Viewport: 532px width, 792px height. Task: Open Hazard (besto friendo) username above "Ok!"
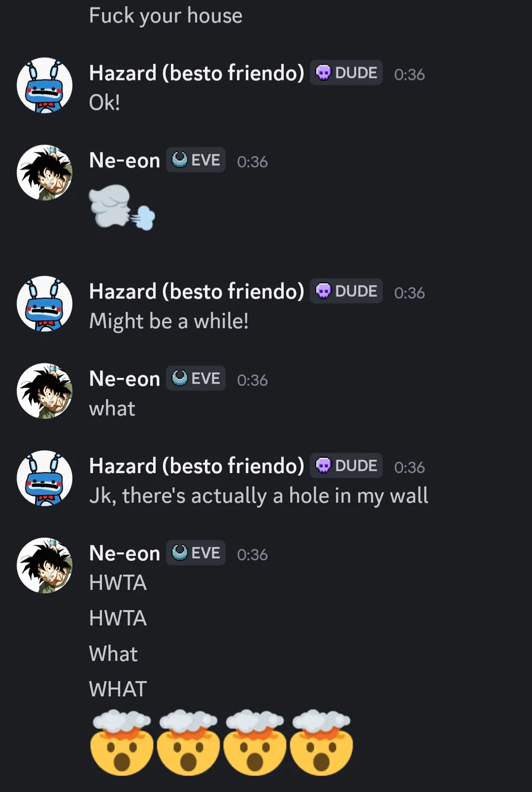pyautogui.click(x=196, y=73)
